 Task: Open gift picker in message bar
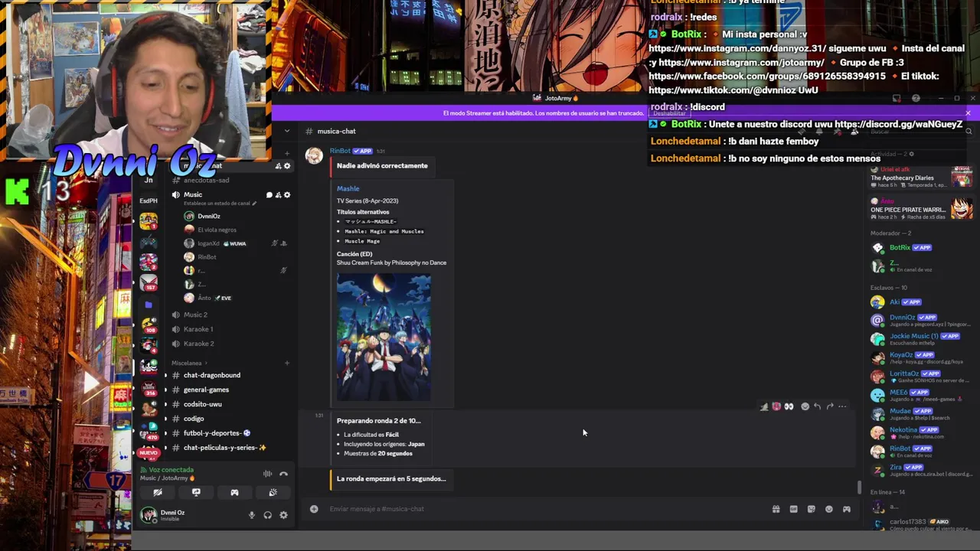(776, 509)
